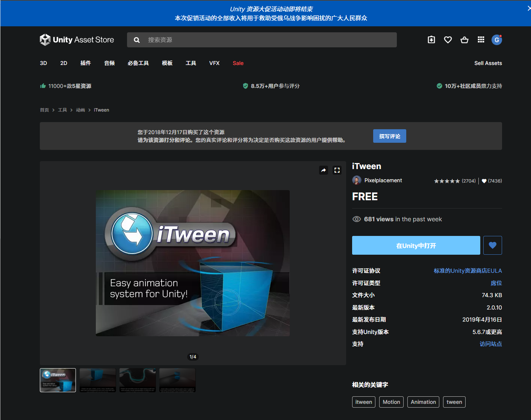Click the search magnifier icon
This screenshot has height=420, width=531.
click(136, 39)
